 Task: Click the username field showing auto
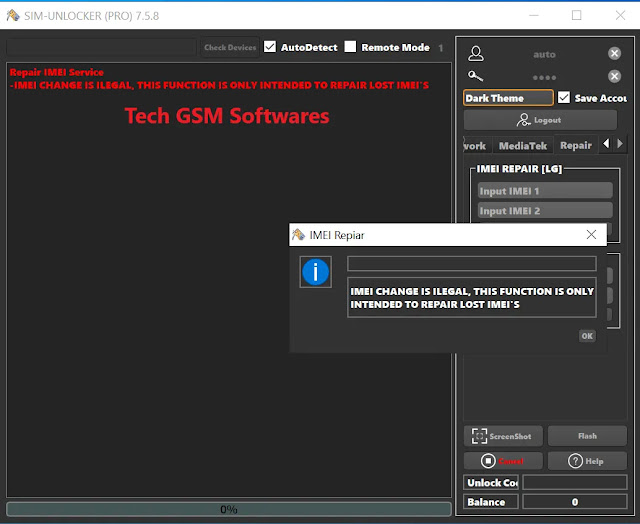coord(544,54)
